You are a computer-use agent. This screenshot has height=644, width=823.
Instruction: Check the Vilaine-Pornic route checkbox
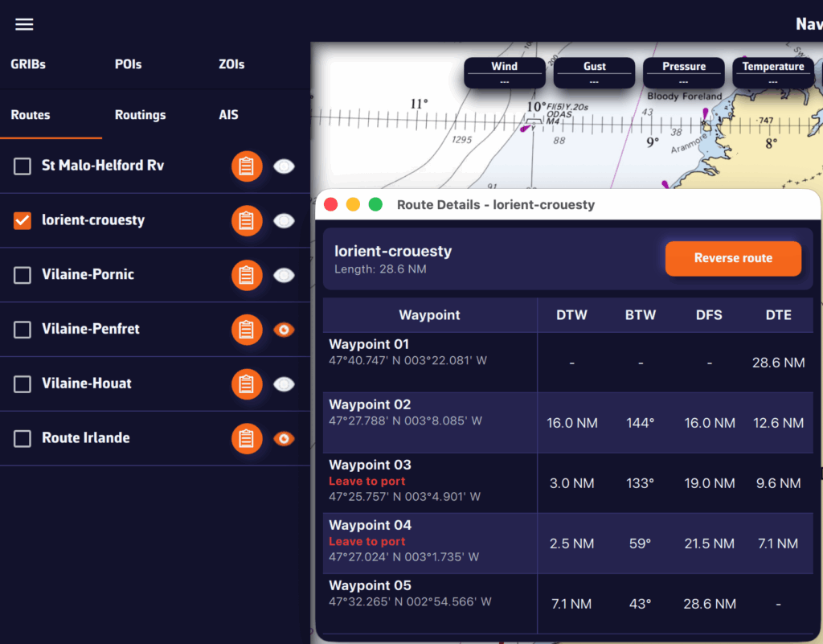(23, 275)
